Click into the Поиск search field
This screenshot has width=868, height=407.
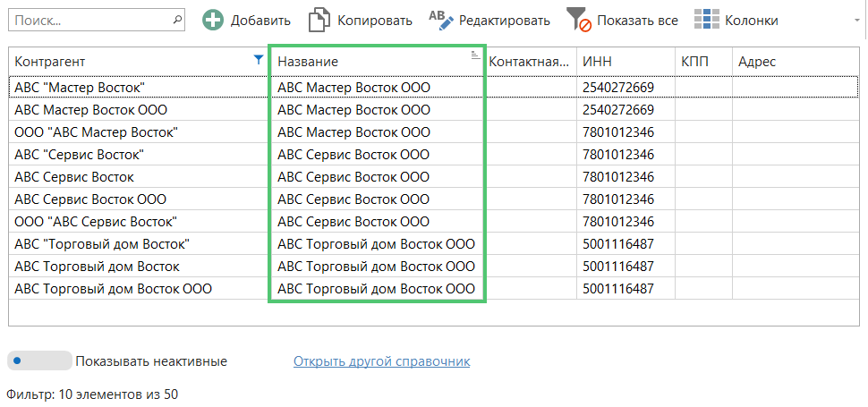point(89,20)
